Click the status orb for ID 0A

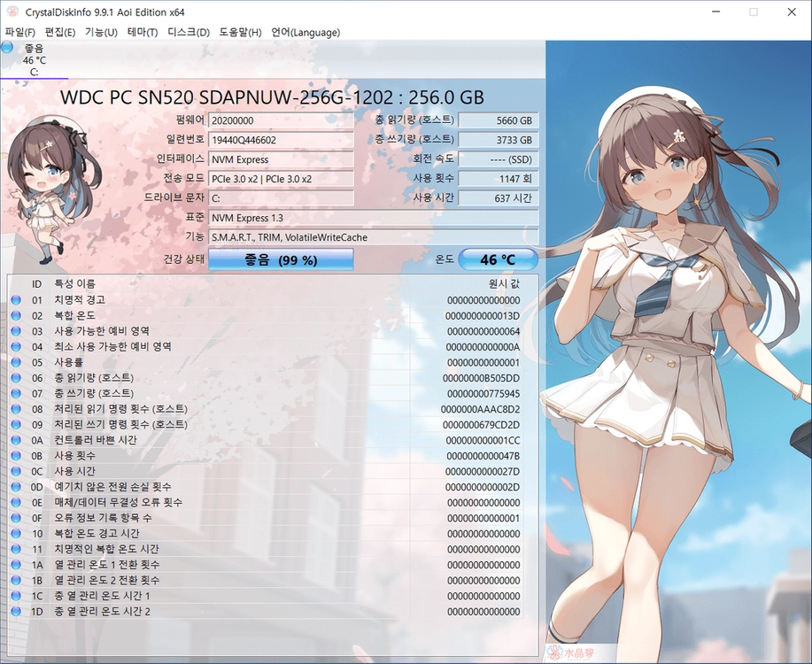point(16,440)
